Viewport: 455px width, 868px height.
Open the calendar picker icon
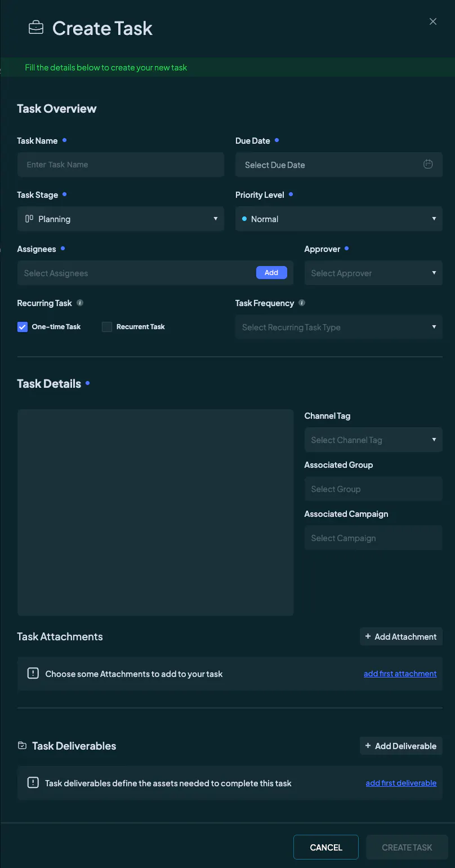pyautogui.click(x=428, y=165)
